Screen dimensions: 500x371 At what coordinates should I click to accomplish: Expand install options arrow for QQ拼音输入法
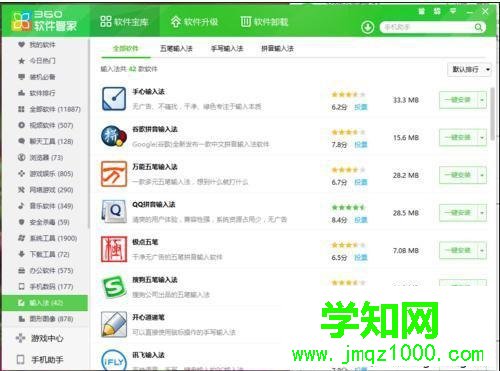482,213
